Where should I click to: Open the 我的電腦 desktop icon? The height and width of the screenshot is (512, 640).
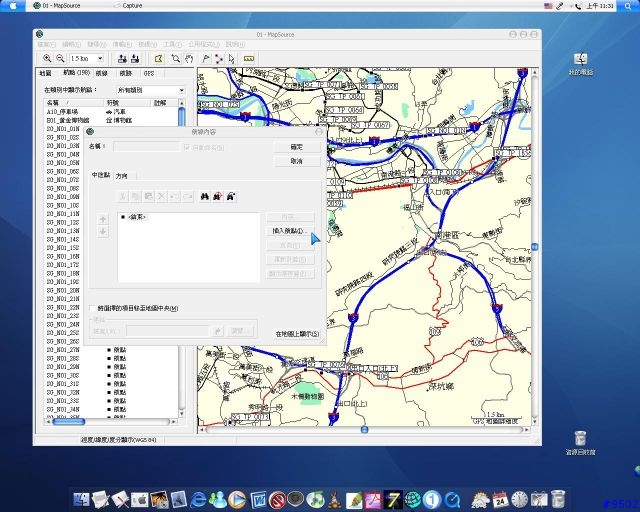(x=580, y=64)
